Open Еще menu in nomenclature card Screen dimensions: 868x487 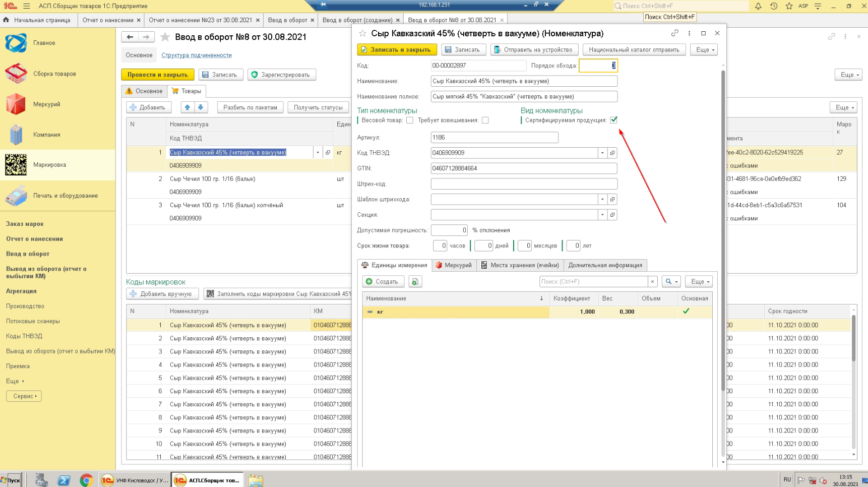[705, 50]
